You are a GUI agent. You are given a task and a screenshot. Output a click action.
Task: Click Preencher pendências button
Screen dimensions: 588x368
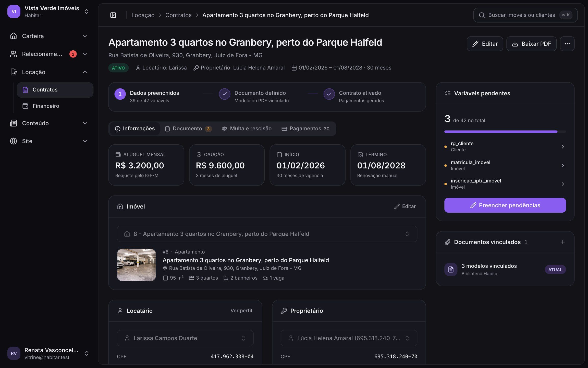coord(505,205)
